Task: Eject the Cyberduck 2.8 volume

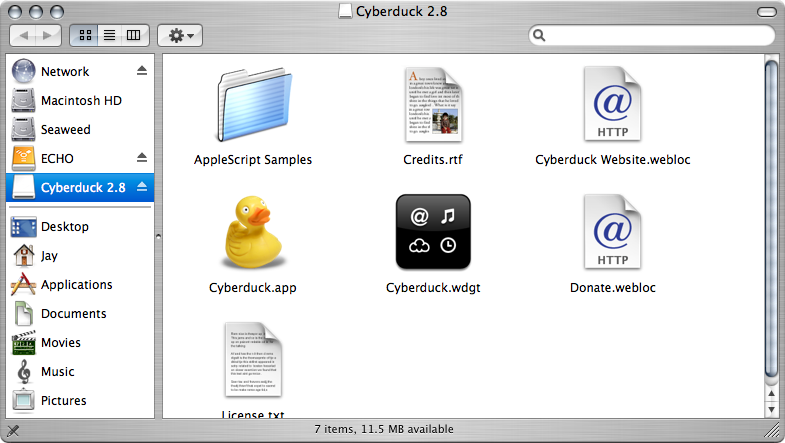Action: [x=141, y=187]
